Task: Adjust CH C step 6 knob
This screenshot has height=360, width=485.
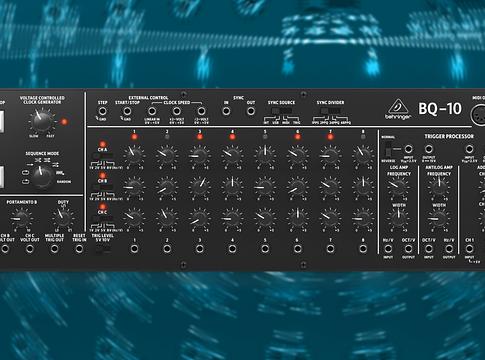Action: [298, 218]
